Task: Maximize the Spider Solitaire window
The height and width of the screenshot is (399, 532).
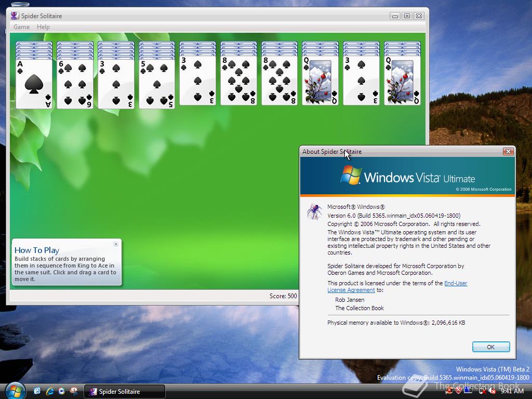Action: [x=407, y=16]
